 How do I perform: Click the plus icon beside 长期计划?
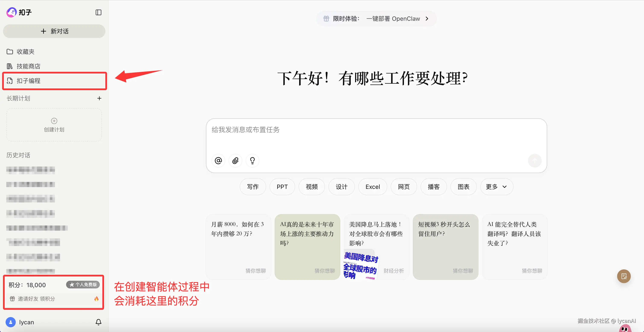click(99, 98)
